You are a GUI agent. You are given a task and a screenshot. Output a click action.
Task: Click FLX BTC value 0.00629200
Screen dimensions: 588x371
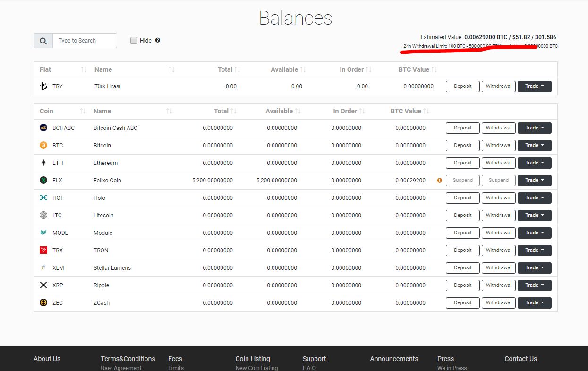pyautogui.click(x=410, y=180)
